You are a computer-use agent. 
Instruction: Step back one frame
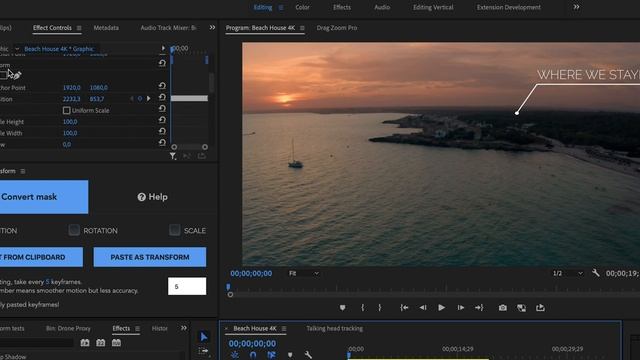(x=423, y=308)
